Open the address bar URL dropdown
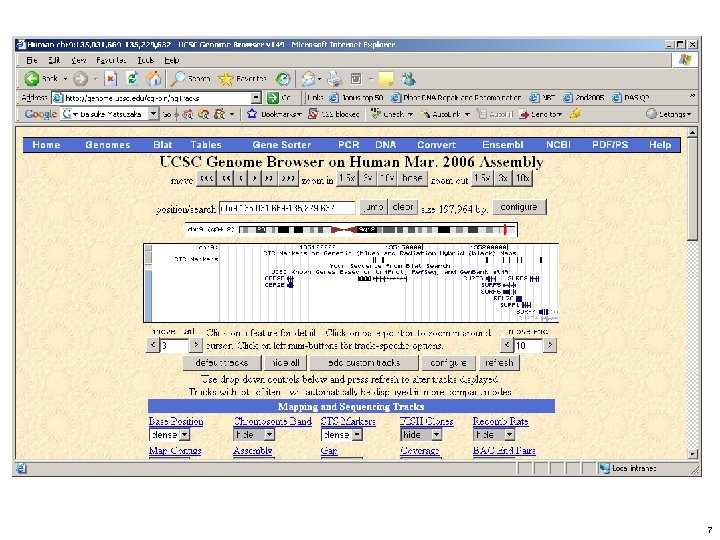The height and width of the screenshot is (540, 720). pyautogui.click(x=256, y=97)
